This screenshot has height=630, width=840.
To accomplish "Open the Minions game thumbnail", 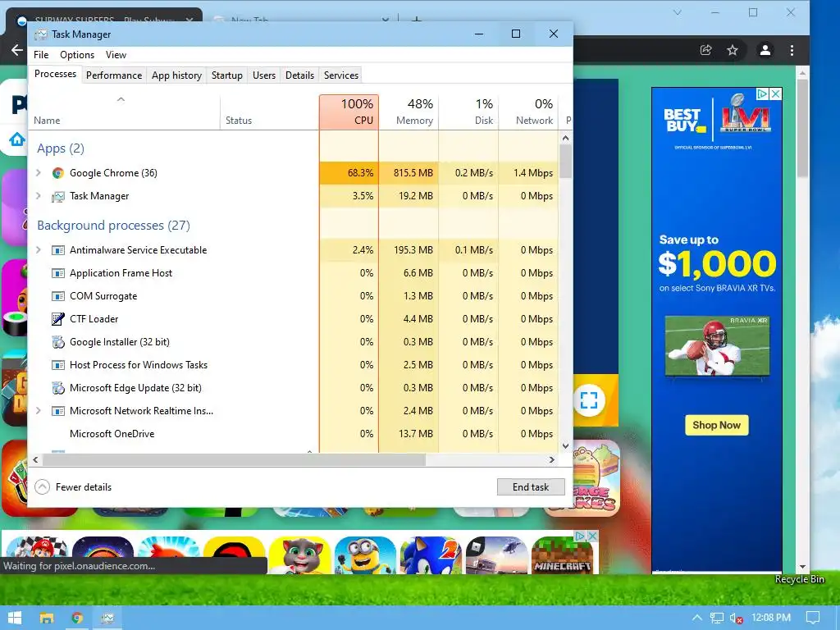I will click(365, 555).
